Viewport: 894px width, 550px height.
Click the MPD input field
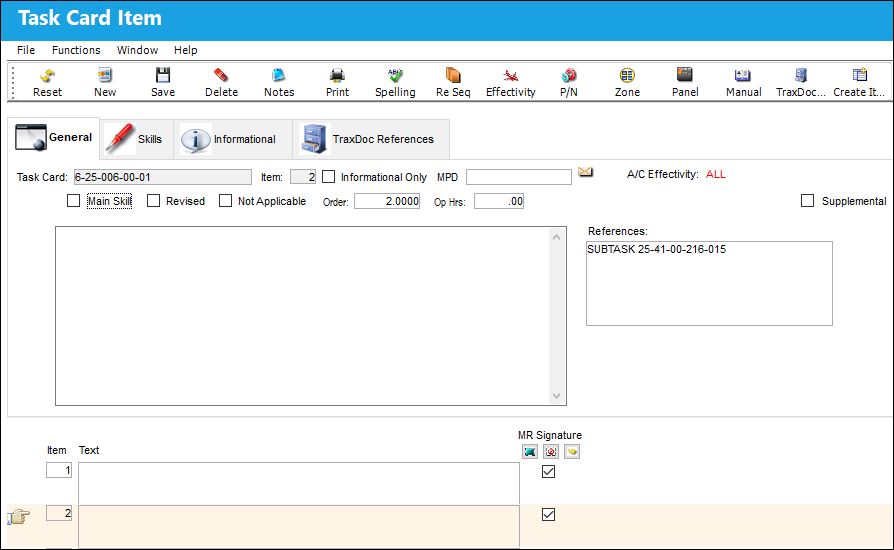click(x=519, y=177)
